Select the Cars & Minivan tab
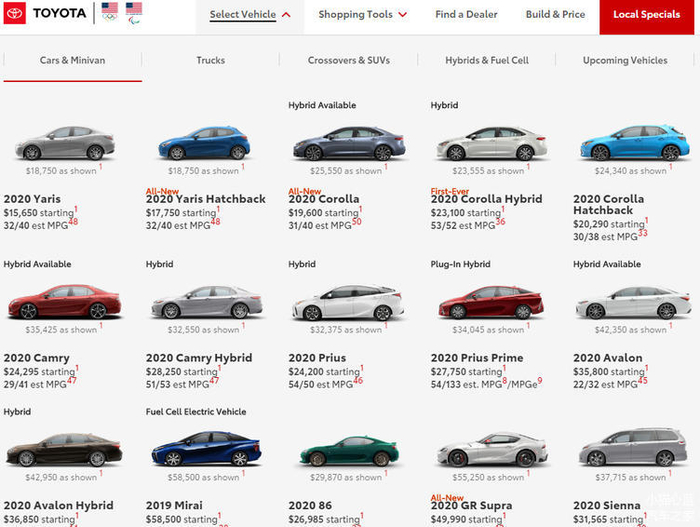 pos(72,60)
